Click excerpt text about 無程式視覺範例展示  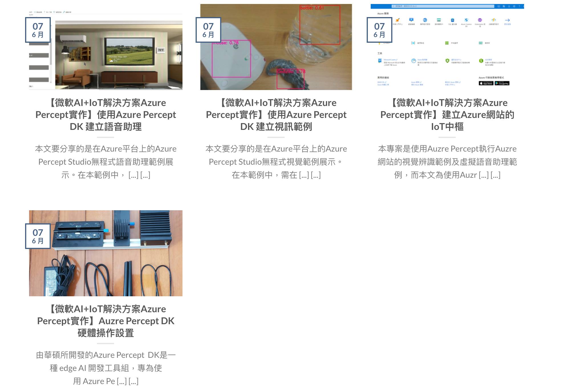pos(276,162)
